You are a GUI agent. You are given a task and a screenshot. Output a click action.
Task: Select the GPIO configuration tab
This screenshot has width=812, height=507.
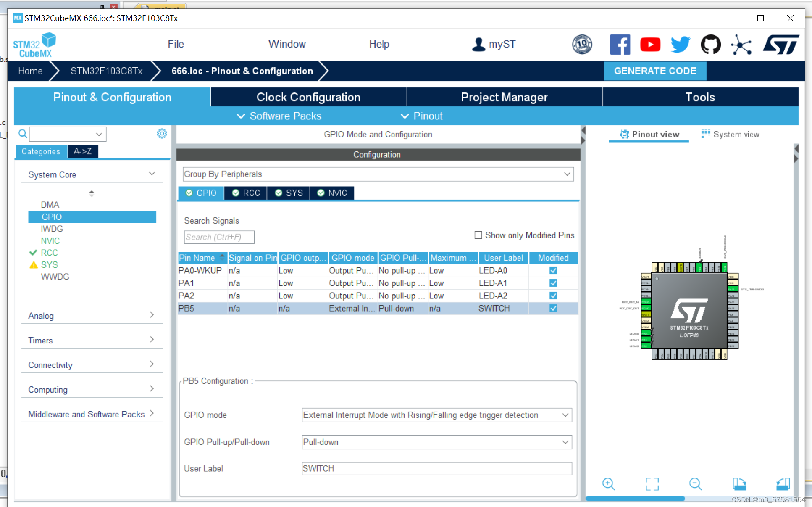201,193
